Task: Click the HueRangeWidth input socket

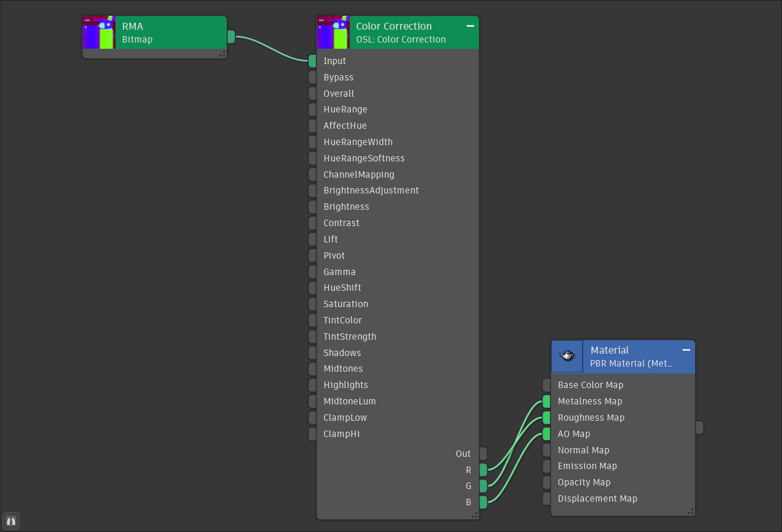Action: [x=312, y=142]
